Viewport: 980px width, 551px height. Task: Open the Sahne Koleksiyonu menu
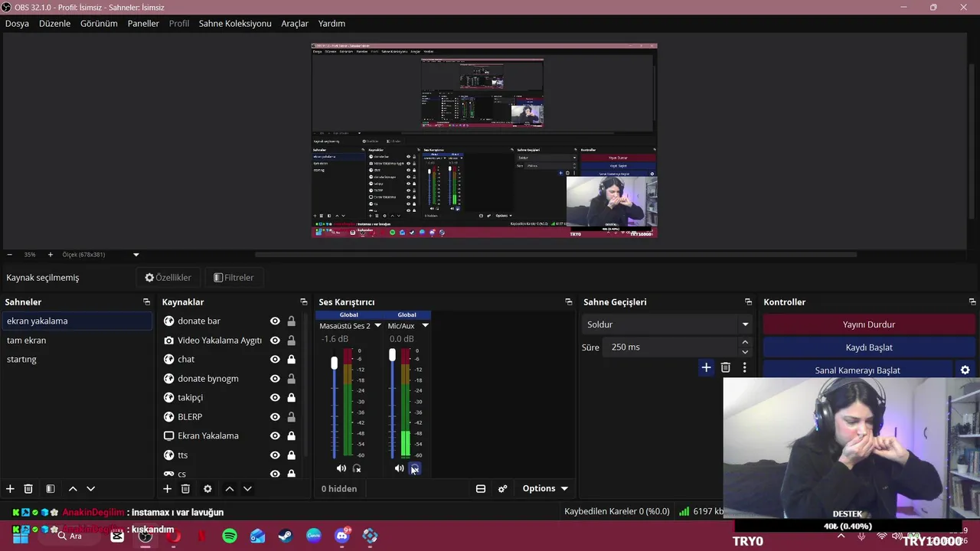(235, 24)
